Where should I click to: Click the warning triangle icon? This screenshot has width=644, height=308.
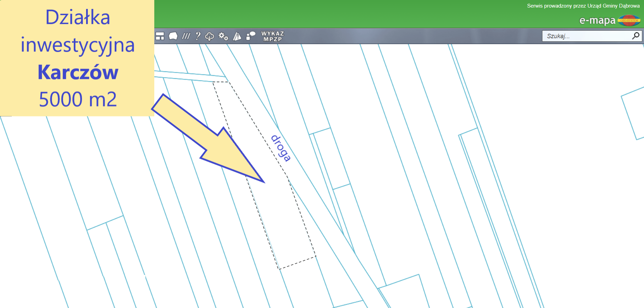point(237,36)
